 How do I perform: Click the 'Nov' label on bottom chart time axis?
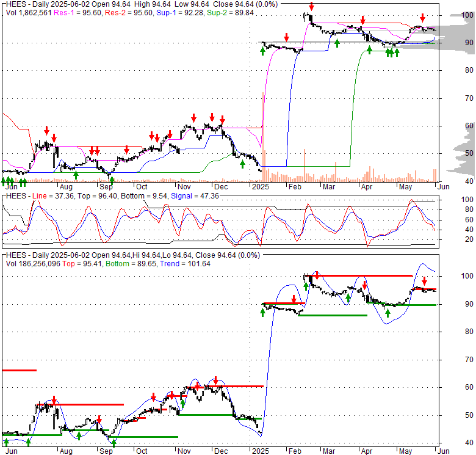[x=184, y=451]
